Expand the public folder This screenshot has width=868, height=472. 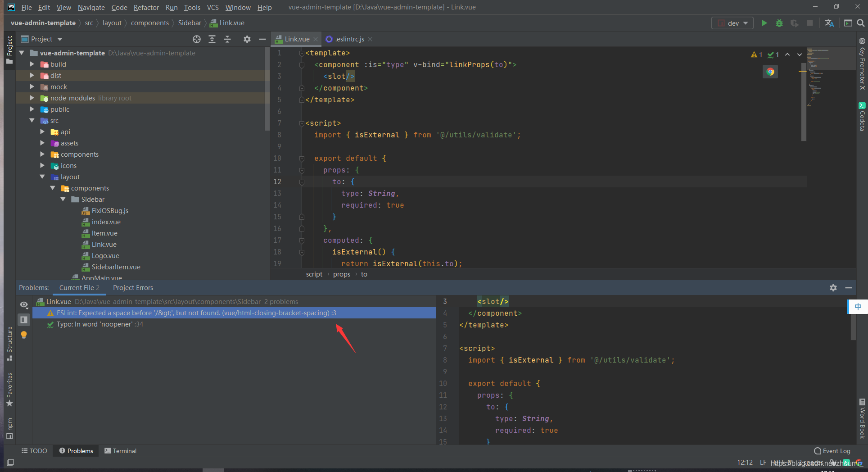(x=32, y=109)
